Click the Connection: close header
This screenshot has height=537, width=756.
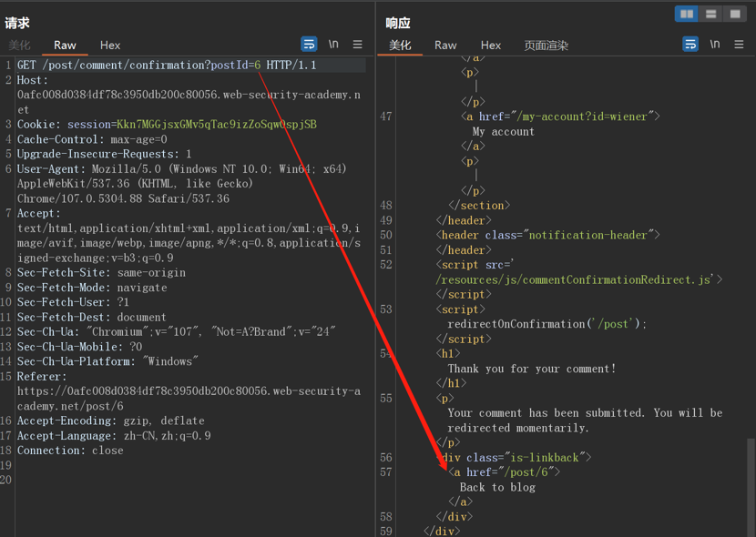click(x=70, y=451)
